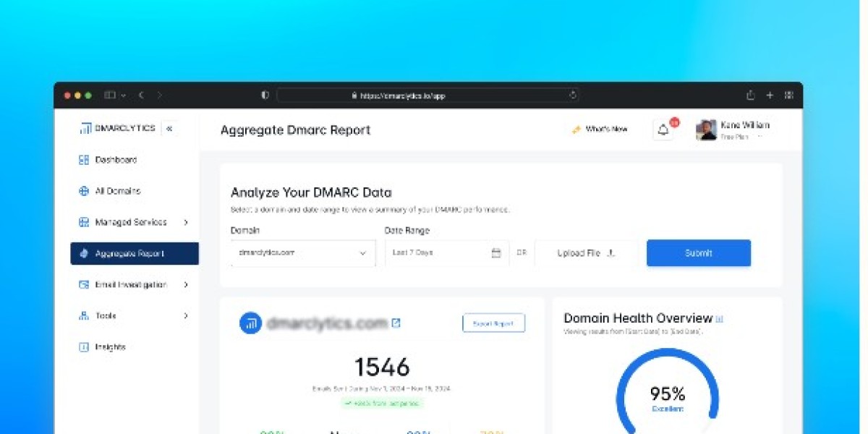Open the Free Plan account dropdown arrow
The width and height of the screenshot is (868, 434).
click(x=759, y=137)
